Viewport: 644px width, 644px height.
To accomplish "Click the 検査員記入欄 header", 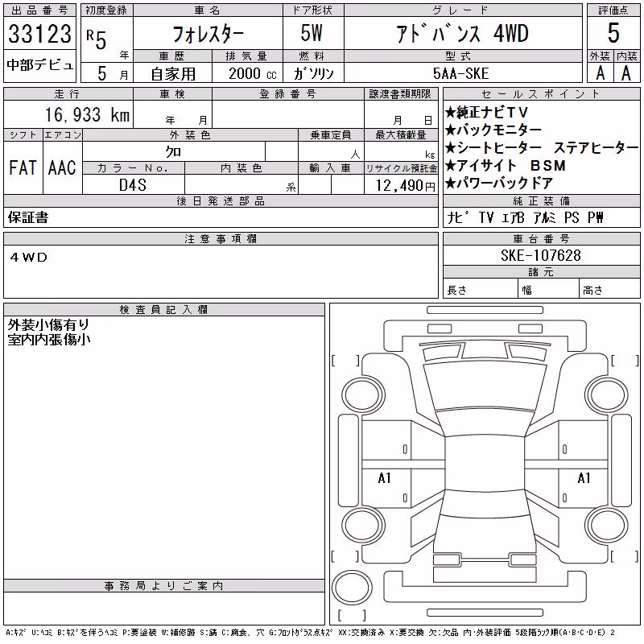I will [x=164, y=310].
